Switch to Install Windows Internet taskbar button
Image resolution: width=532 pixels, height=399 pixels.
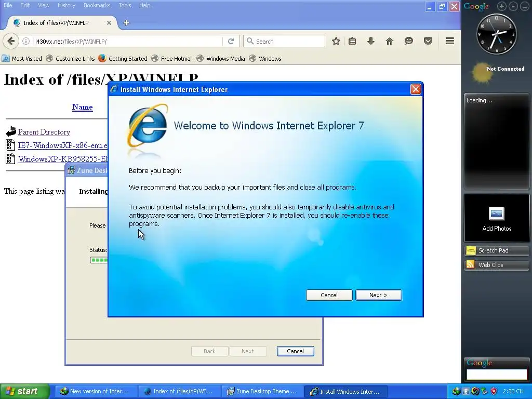coord(345,392)
